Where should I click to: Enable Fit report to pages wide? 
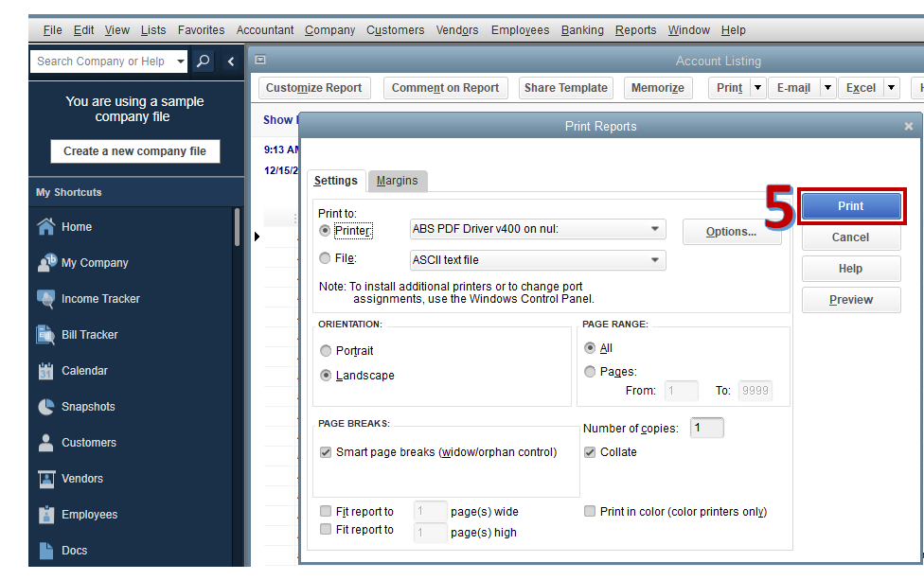(x=326, y=511)
